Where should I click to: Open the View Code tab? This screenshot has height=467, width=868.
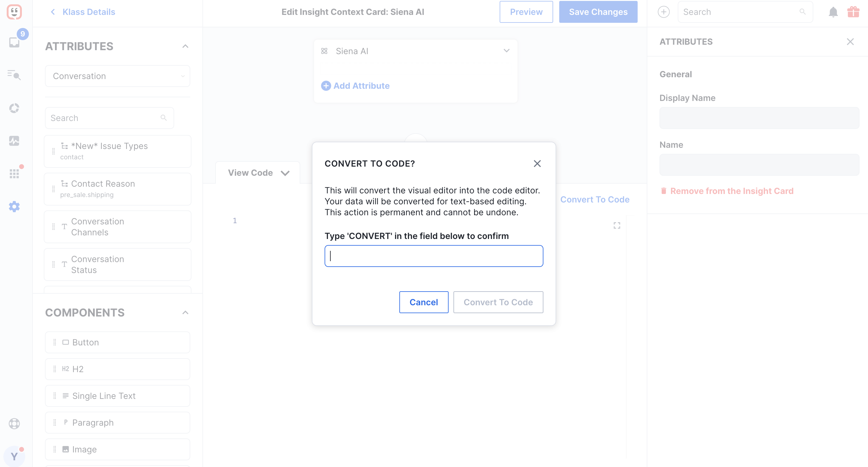tap(258, 173)
